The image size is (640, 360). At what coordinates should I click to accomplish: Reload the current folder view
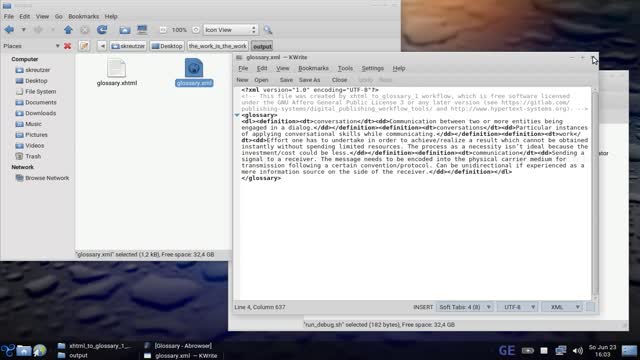102,30
